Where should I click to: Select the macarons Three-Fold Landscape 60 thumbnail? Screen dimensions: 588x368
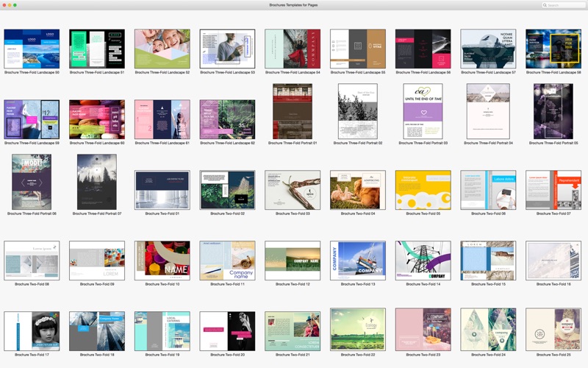[97, 119]
